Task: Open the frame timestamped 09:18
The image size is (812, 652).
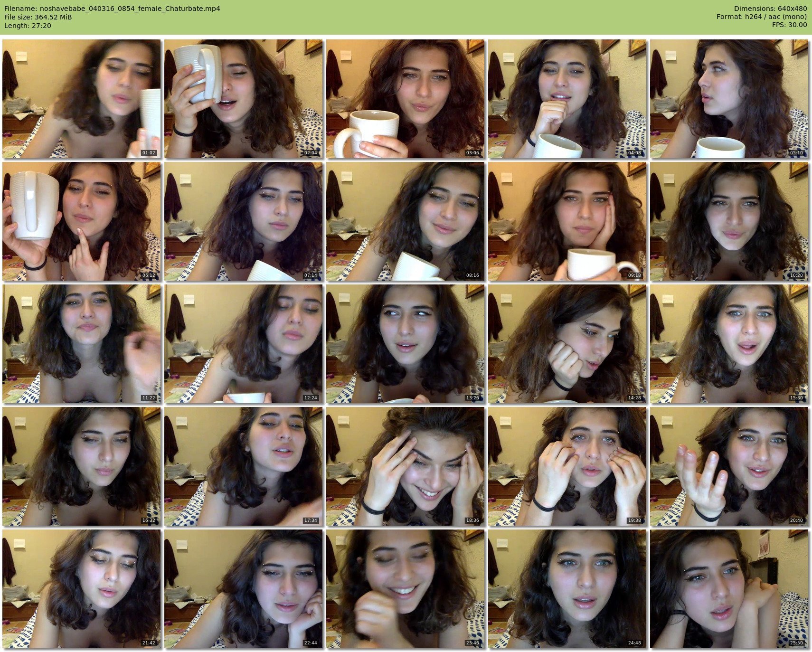Action: click(x=567, y=221)
